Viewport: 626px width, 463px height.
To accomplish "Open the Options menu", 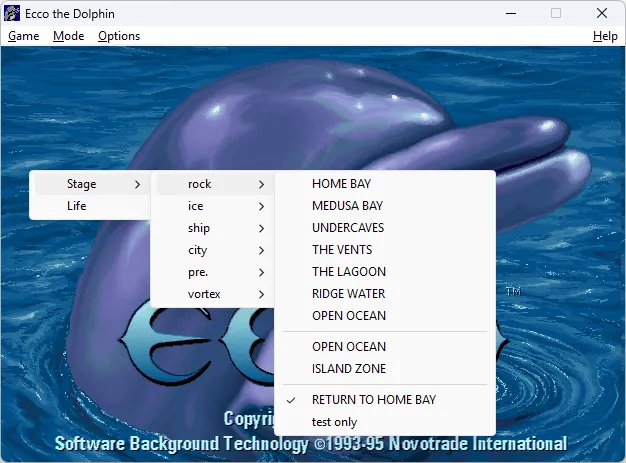I will click(x=119, y=36).
